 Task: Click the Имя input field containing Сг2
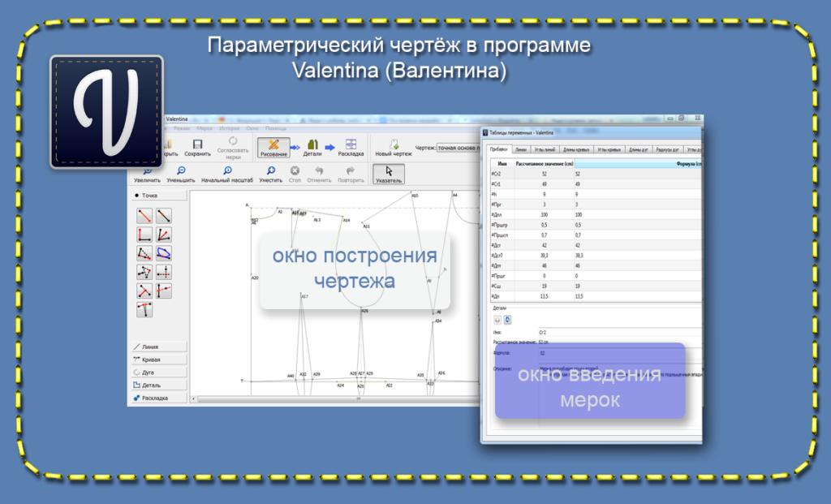coord(620,332)
